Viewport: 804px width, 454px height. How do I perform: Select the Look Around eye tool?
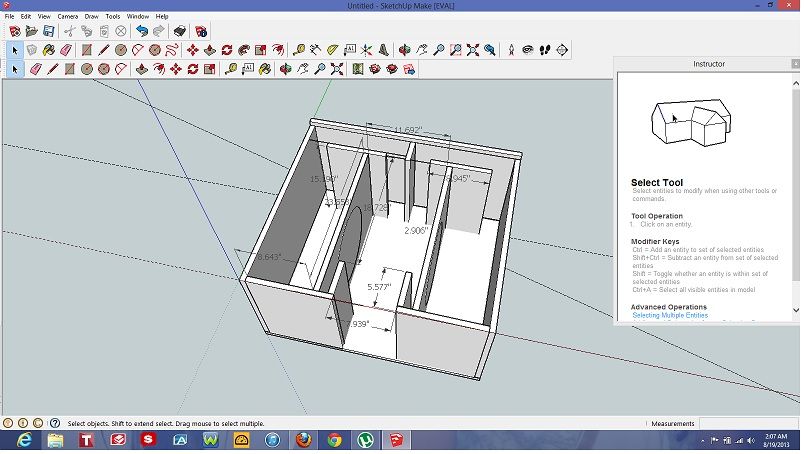526,49
